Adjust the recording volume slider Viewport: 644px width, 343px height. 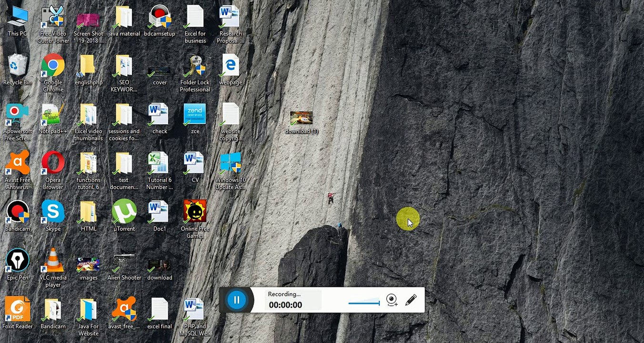[364, 303]
